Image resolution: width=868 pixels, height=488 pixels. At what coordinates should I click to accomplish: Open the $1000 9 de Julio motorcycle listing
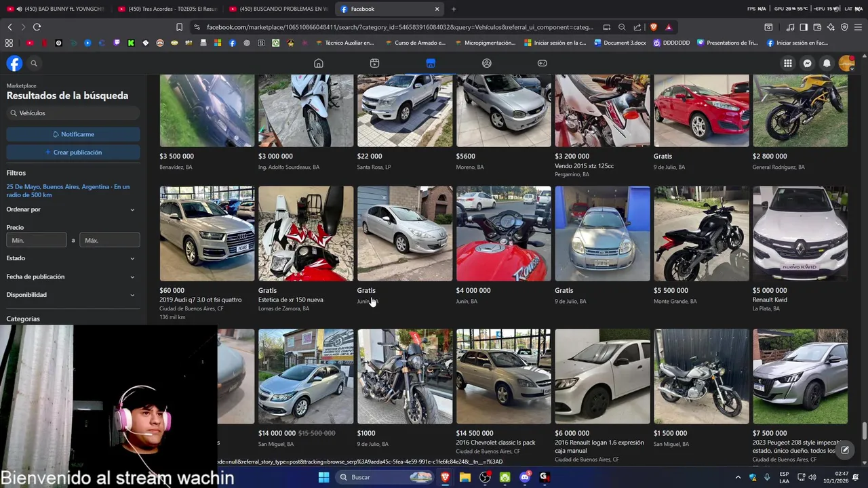(405, 376)
